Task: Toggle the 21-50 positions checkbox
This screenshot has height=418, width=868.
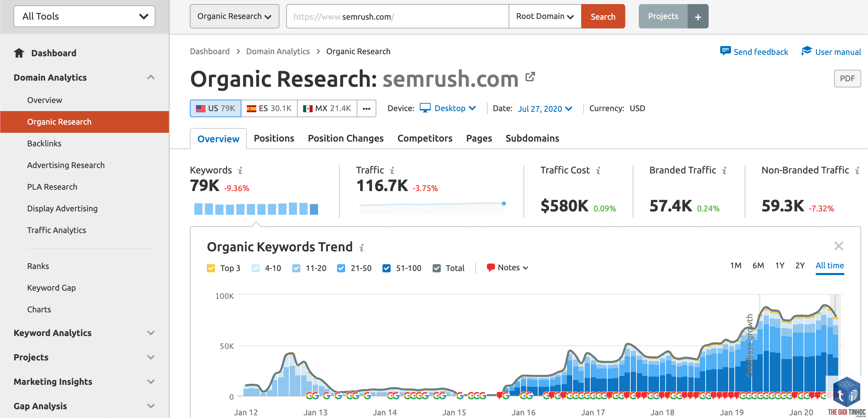Action: click(x=341, y=268)
